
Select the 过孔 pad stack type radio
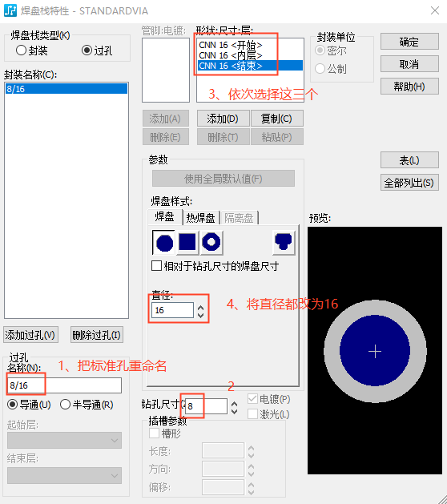tap(87, 50)
